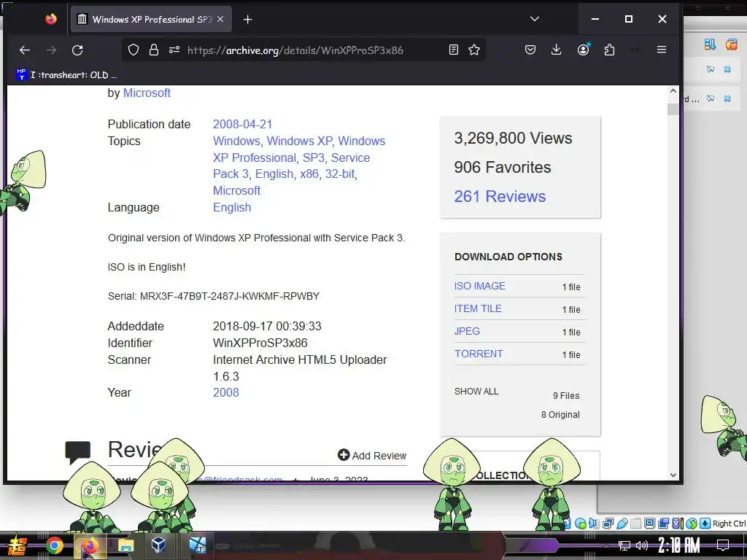Screen dimensions: 747x560
Task: Open the 2:10 AM taskbar clock
Action: click(679, 545)
